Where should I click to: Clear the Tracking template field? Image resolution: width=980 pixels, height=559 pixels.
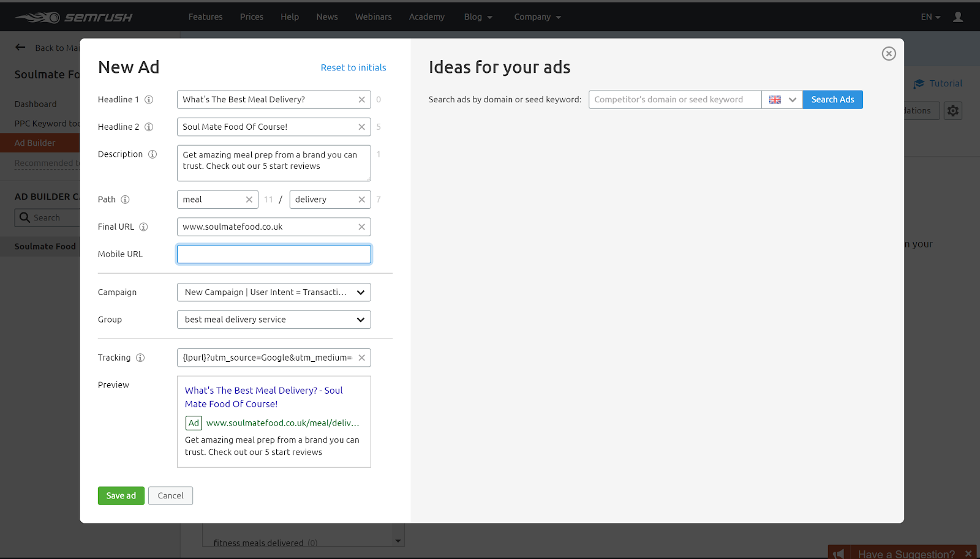point(361,358)
